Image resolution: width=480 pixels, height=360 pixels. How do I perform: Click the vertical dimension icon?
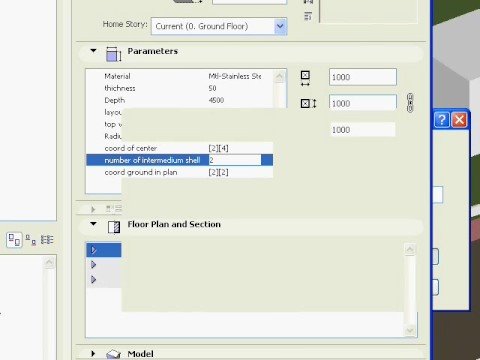tap(308, 104)
